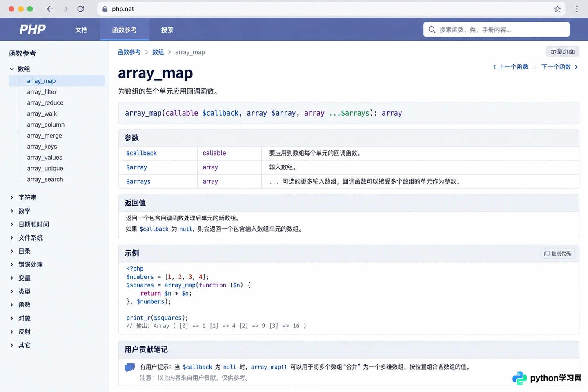
Task: Open array_keys in the sidebar
Action: (42, 147)
